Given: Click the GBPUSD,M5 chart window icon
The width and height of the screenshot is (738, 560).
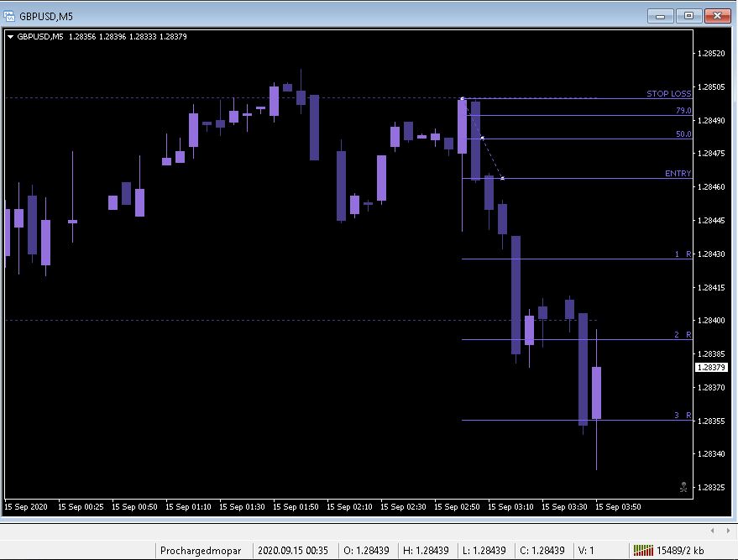Looking at the screenshot, I should pos(9,16).
